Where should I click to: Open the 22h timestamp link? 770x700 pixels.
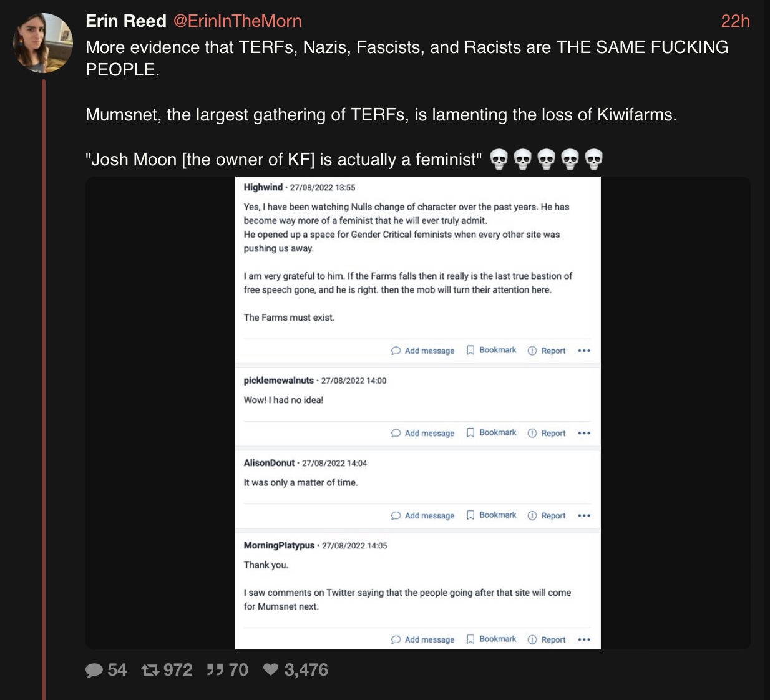[x=735, y=21]
